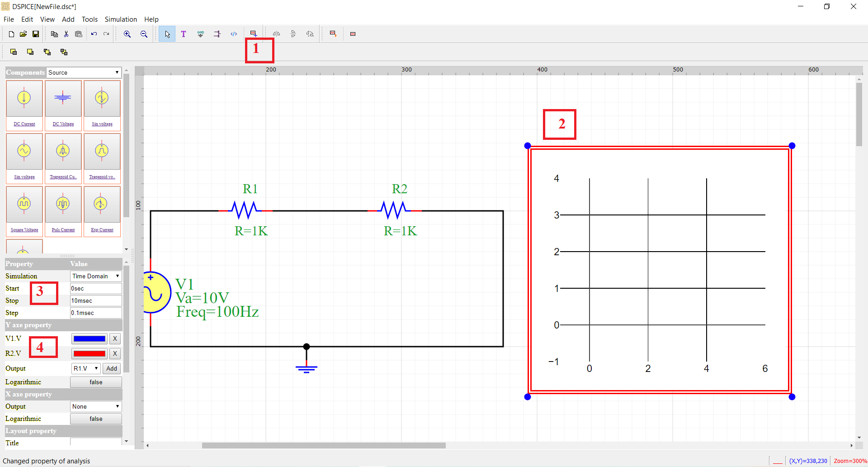
Task: Click the zoom in magnifier icon
Action: click(x=127, y=34)
